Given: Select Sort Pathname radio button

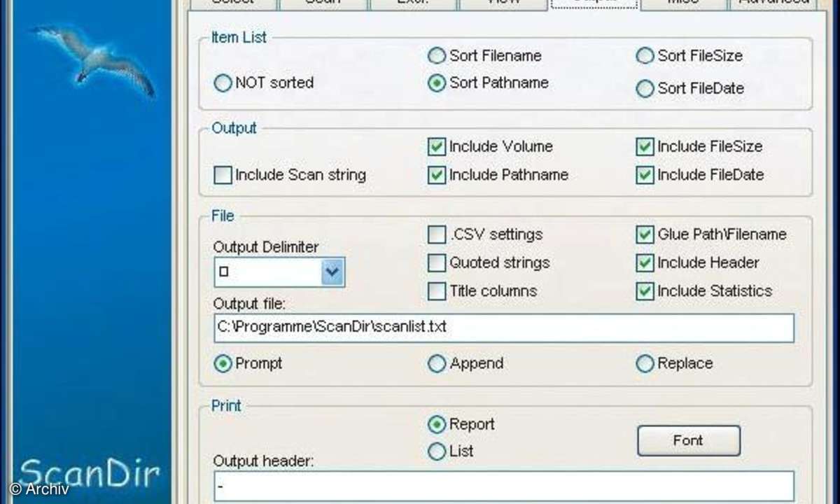Looking at the screenshot, I should point(437,83).
